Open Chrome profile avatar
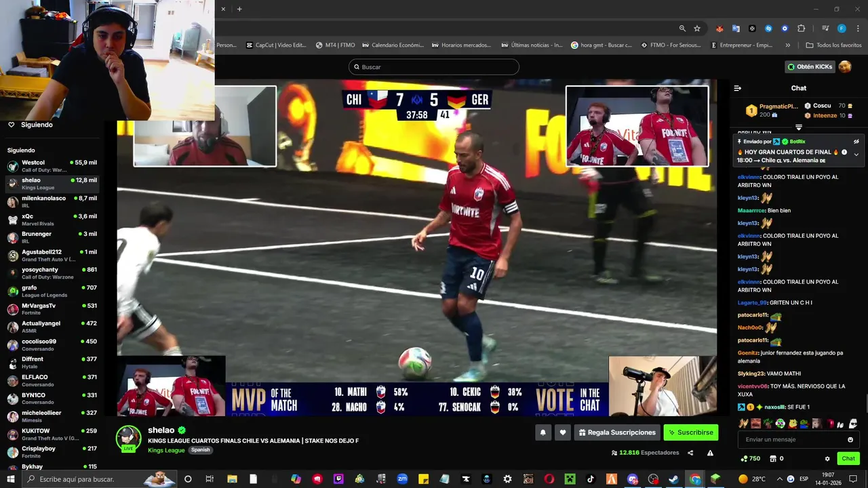Viewport: 868px width, 488px height. (x=842, y=28)
